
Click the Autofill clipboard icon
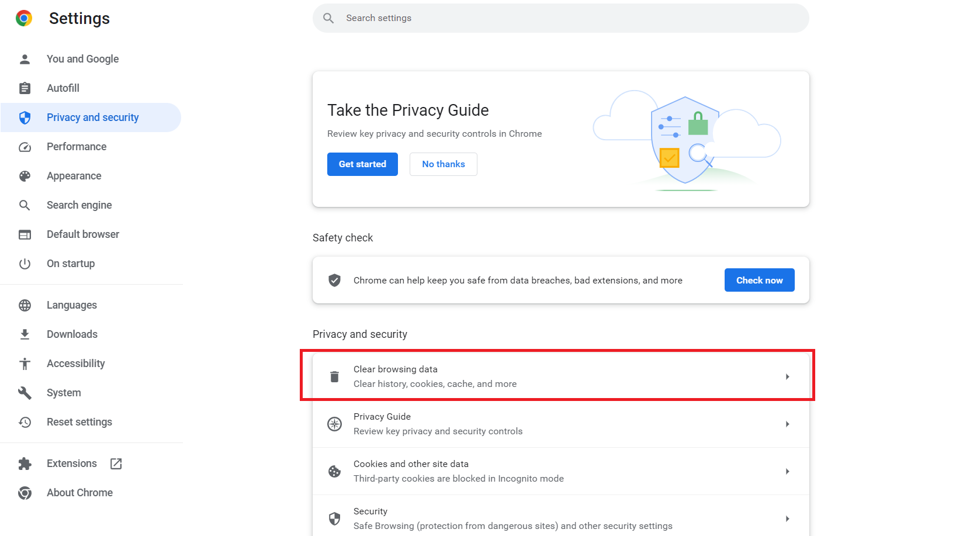coord(25,88)
